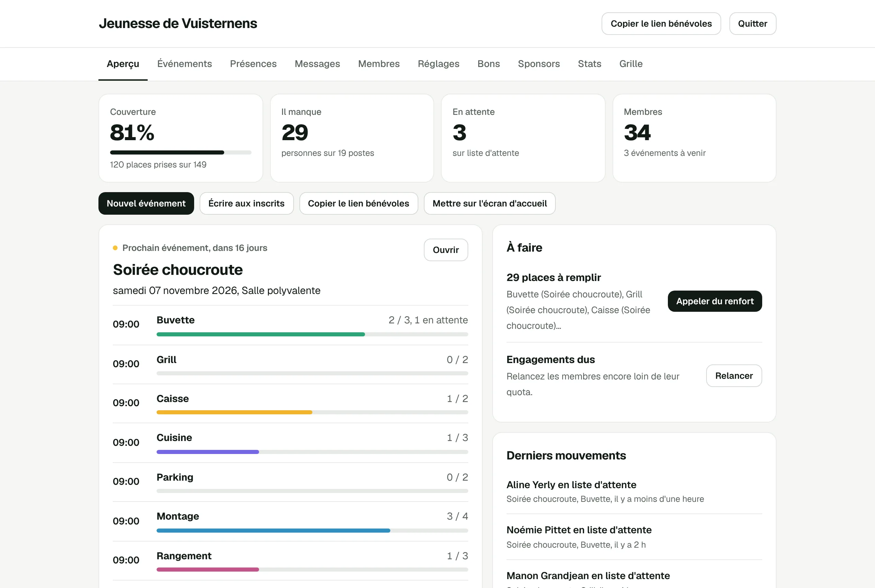Click the Membres 34 card

pos(694,138)
